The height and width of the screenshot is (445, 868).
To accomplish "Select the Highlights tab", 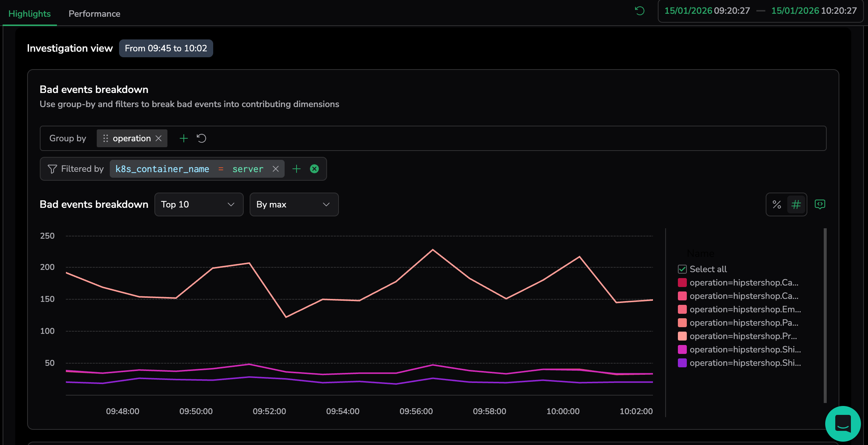I will (x=29, y=14).
